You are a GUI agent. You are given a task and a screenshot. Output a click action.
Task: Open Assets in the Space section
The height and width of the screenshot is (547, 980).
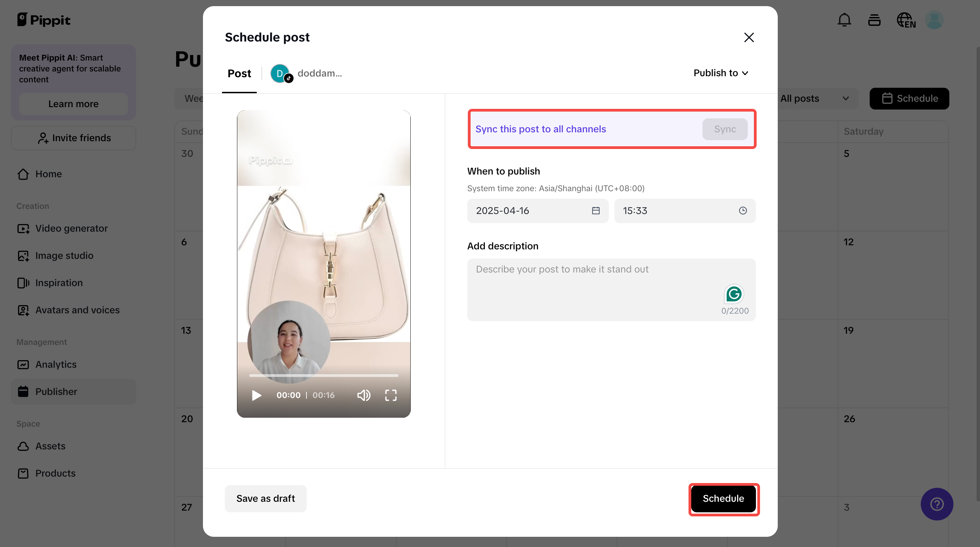click(x=50, y=446)
